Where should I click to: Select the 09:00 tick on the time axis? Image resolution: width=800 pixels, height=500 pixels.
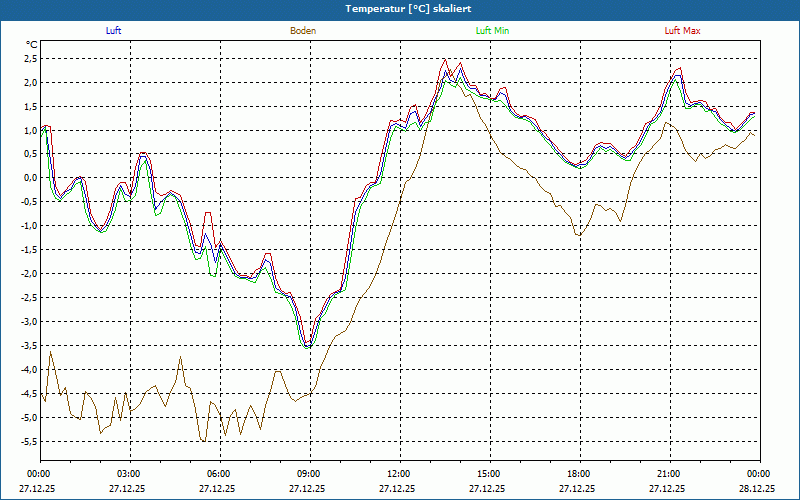coord(309,474)
